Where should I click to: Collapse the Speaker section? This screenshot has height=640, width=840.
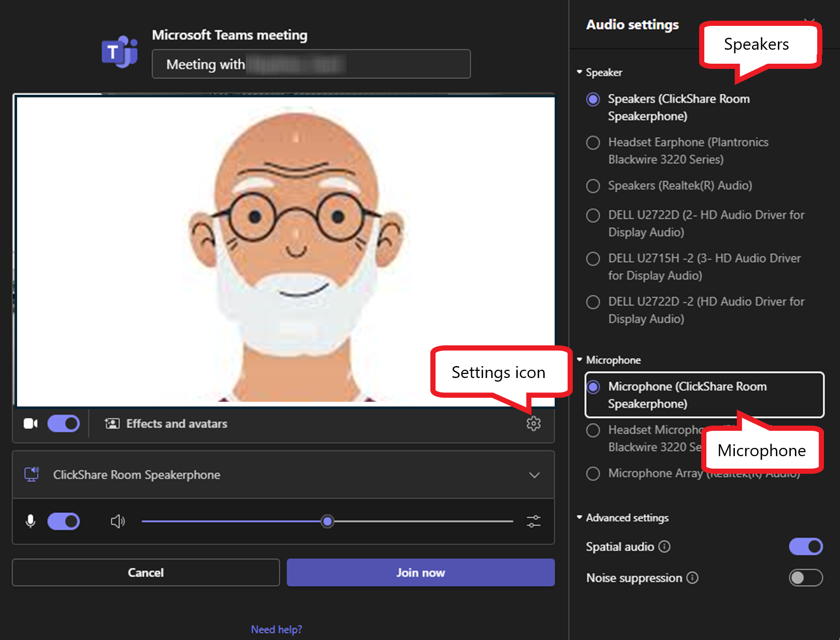tap(600, 72)
